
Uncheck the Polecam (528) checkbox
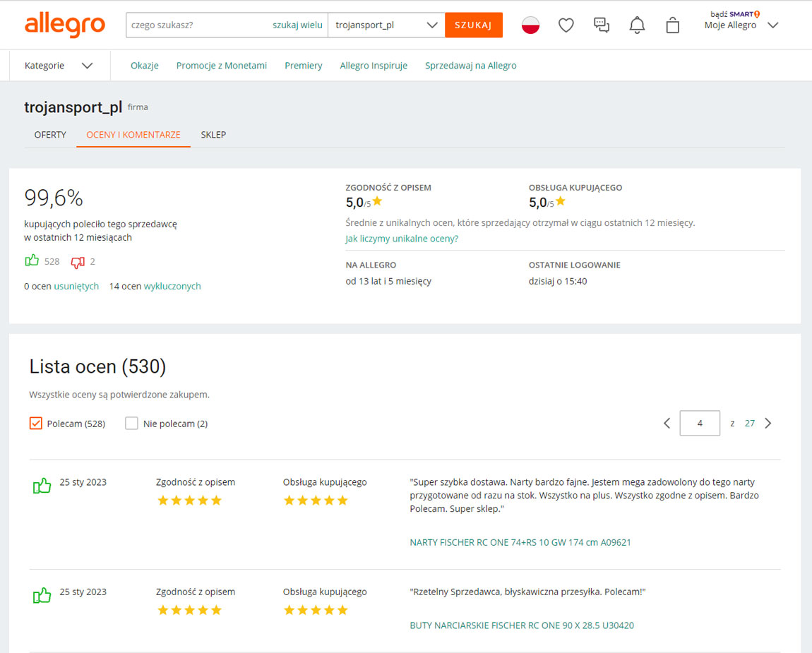coord(36,423)
